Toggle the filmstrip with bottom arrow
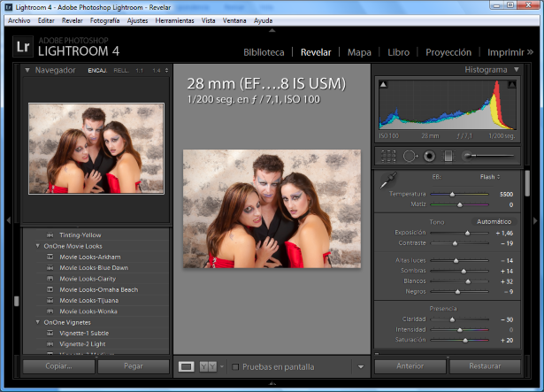Image resolution: width=544 pixels, height=392 pixels. (x=272, y=383)
